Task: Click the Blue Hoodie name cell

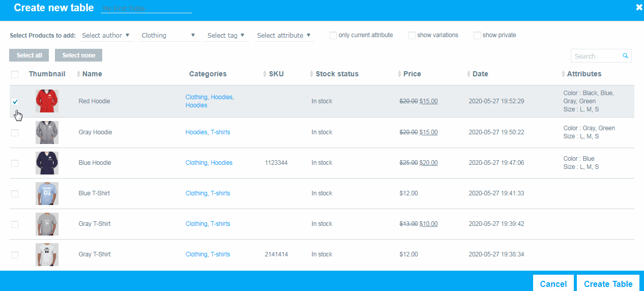Action: tap(95, 163)
